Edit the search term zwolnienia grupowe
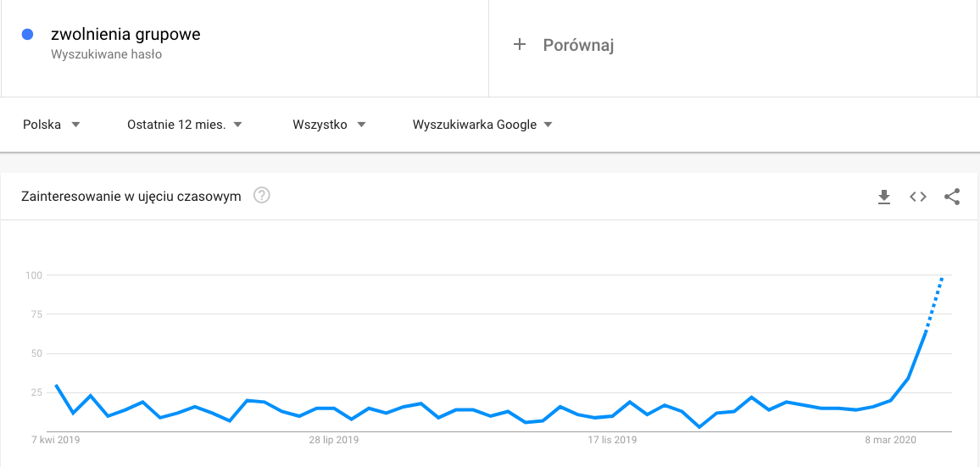 click(x=125, y=35)
